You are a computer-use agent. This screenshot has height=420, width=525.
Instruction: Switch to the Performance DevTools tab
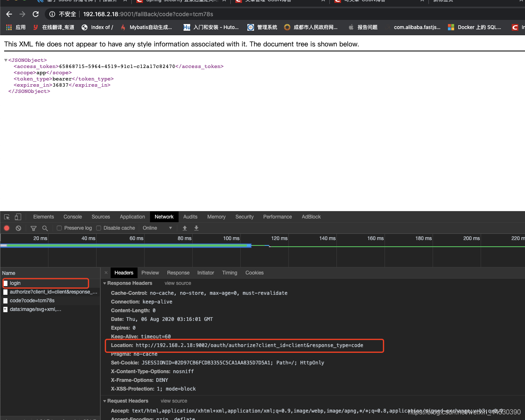[x=277, y=217]
